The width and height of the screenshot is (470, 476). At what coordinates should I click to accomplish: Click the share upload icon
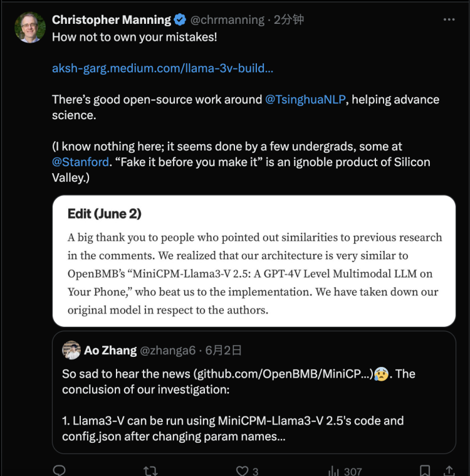(449, 470)
